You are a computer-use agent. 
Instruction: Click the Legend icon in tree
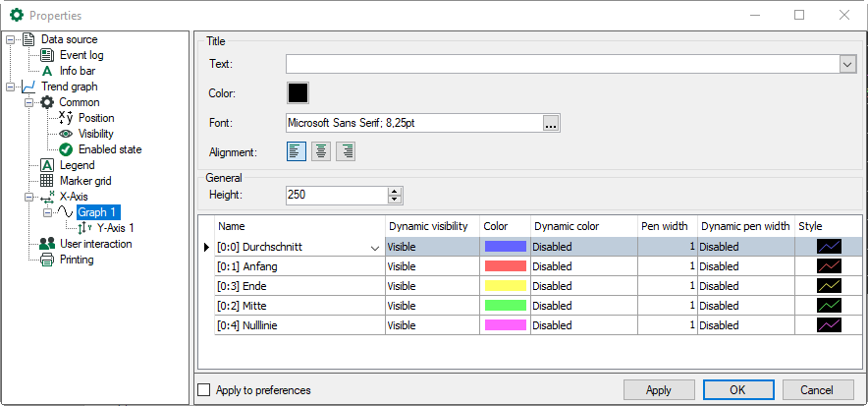pos(47,165)
